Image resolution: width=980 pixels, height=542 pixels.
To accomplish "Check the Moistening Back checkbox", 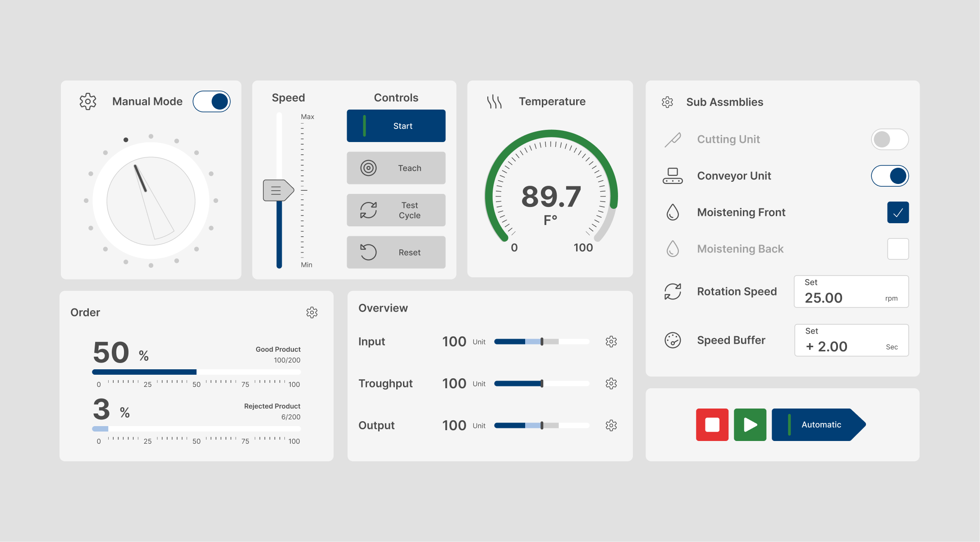I will (x=898, y=249).
